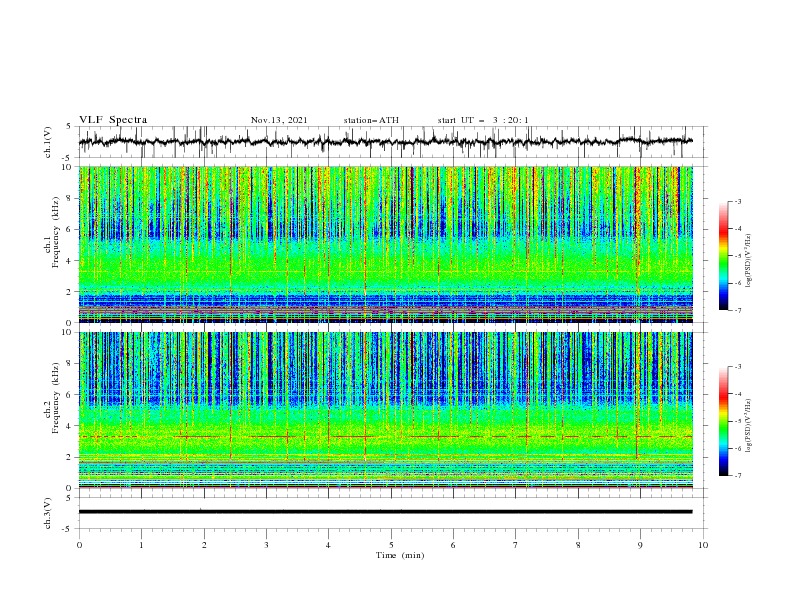Click the time axis tick label '5'

(x=391, y=545)
